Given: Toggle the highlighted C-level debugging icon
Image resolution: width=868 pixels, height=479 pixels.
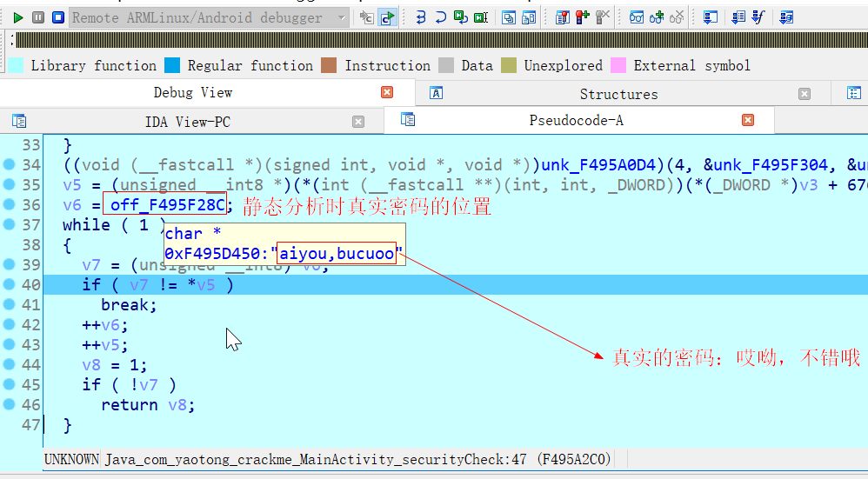Looking at the screenshot, I should click(387, 17).
